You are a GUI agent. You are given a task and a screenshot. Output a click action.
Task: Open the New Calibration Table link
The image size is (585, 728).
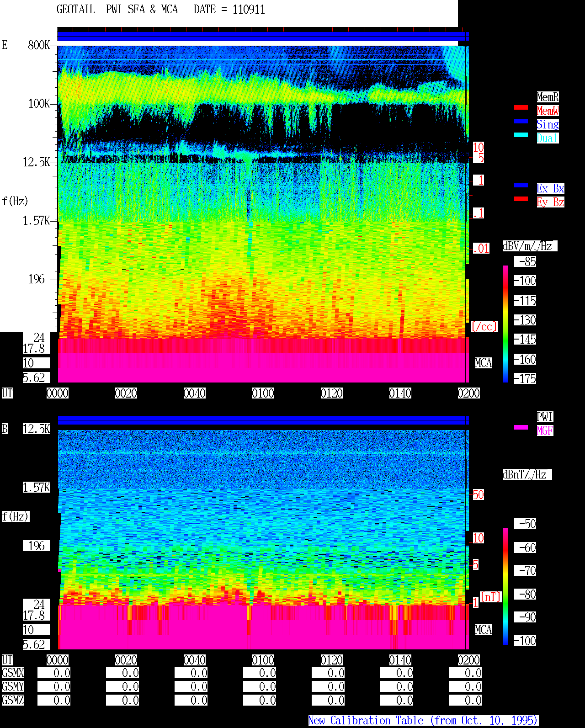point(423,720)
